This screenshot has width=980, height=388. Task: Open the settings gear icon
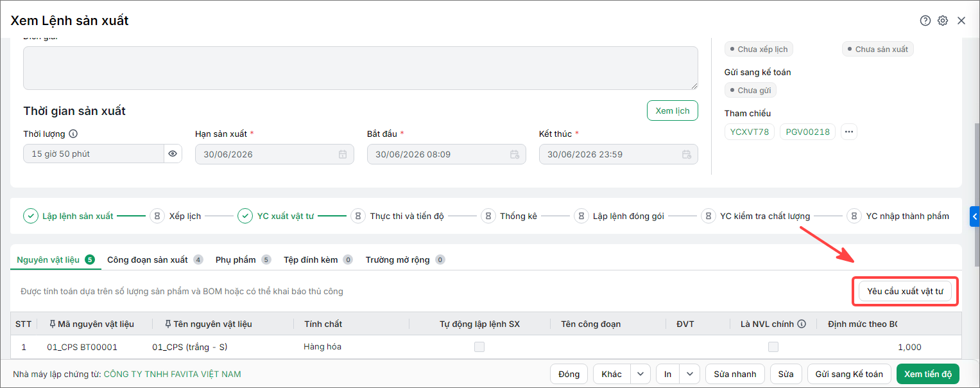click(x=943, y=21)
